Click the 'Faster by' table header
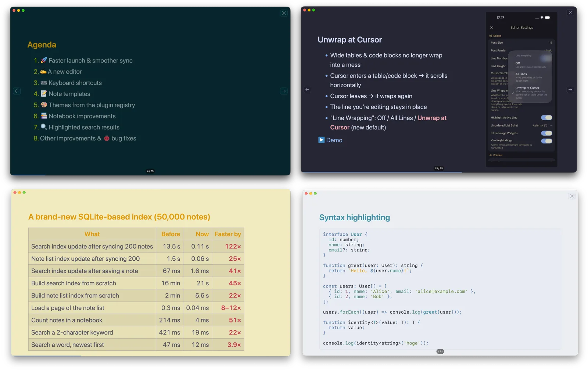The width and height of the screenshot is (588, 371). click(x=228, y=234)
